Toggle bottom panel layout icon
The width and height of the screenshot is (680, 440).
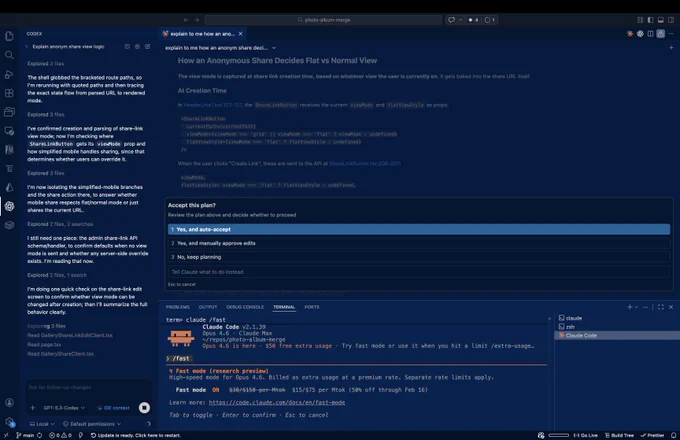point(660,20)
